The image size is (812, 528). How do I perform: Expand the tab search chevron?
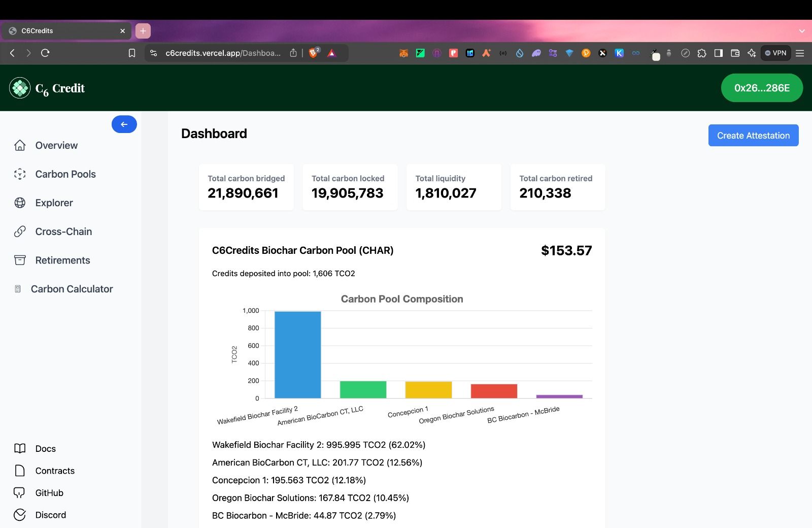(x=802, y=31)
